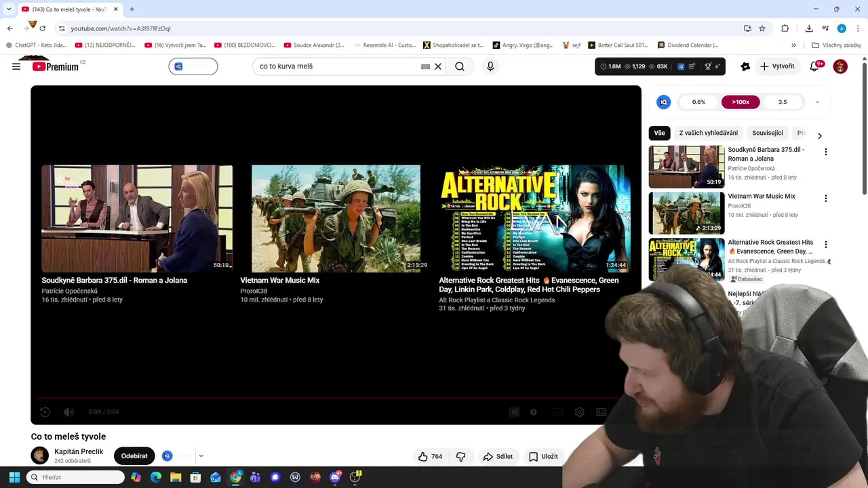Open endscreen Vietnam War Music Mix title
The height and width of the screenshot is (488, 868).
279,280
